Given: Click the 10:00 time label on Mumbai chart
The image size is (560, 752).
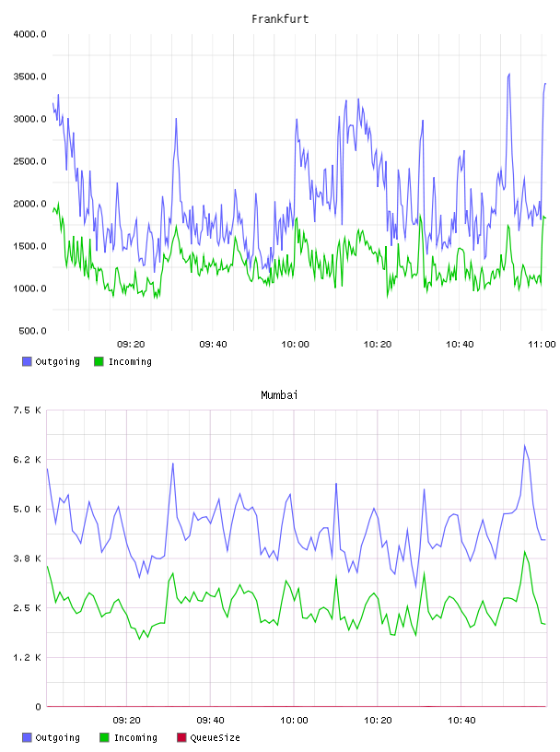Looking at the screenshot, I should [294, 721].
